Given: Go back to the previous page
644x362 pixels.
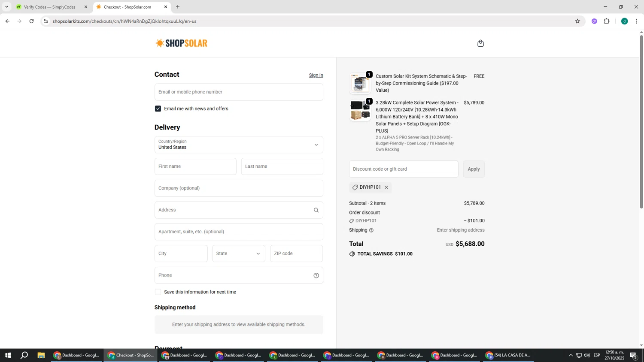Looking at the screenshot, I should coord(7,21).
